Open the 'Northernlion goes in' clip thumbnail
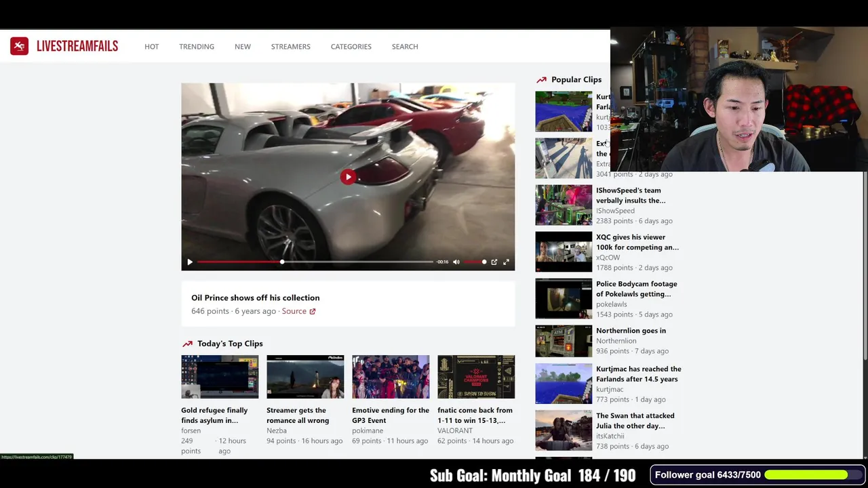 pos(564,340)
